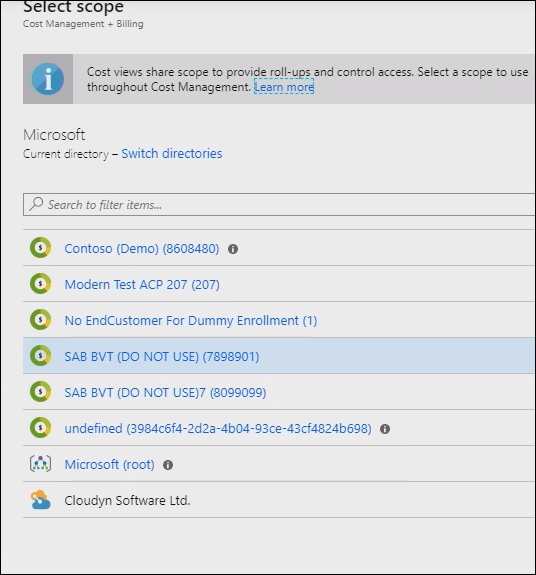Click billing icon of SAB BVT (DO NOT USE)7

(x=40, y=392)
